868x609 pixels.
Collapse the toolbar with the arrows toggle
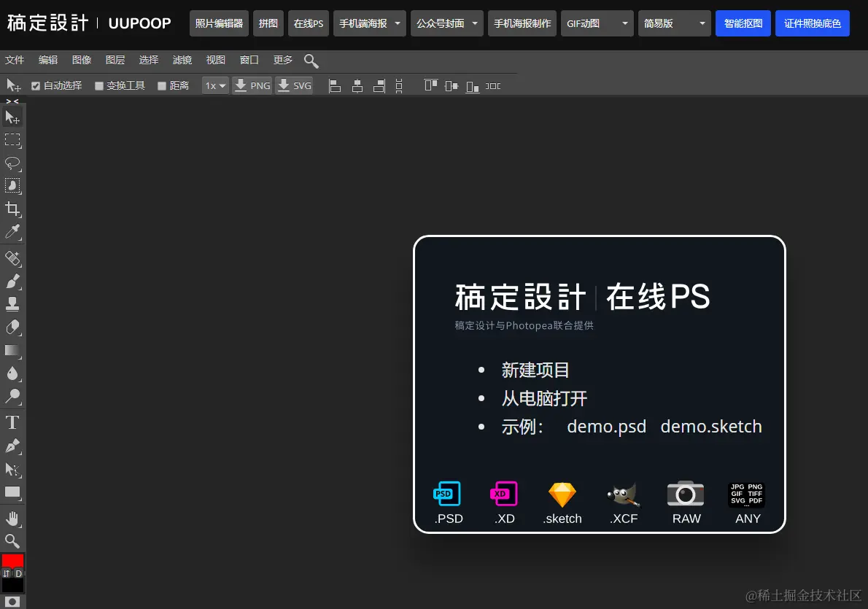point(12,101)
